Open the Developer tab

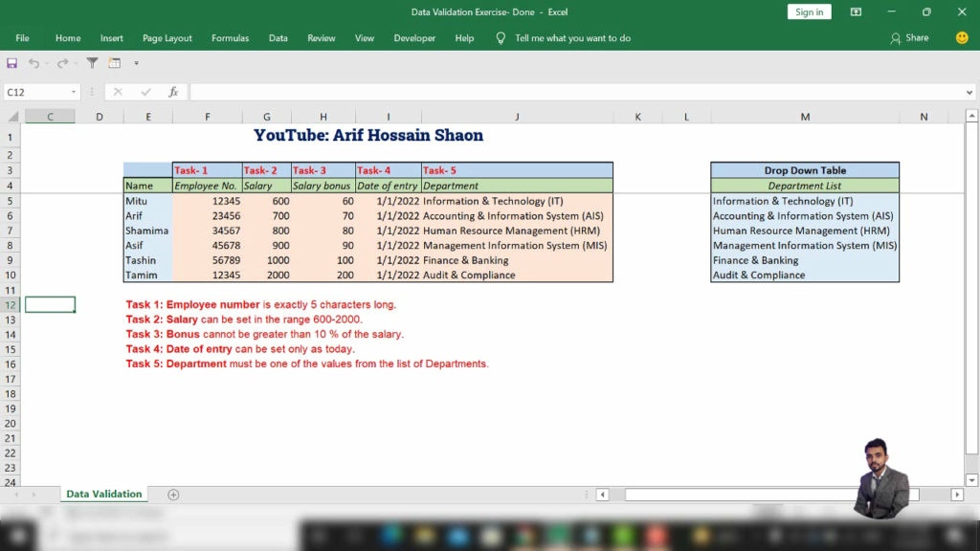click(x=414, y=38)
